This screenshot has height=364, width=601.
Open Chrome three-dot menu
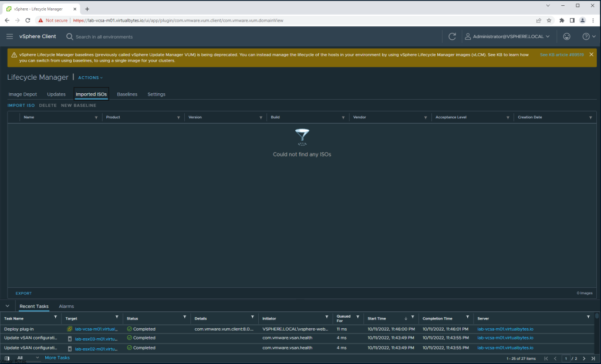[x=593, y=21]
